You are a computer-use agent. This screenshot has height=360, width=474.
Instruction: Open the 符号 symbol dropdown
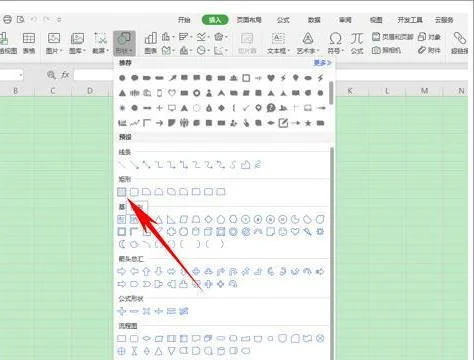pos(335,43)
